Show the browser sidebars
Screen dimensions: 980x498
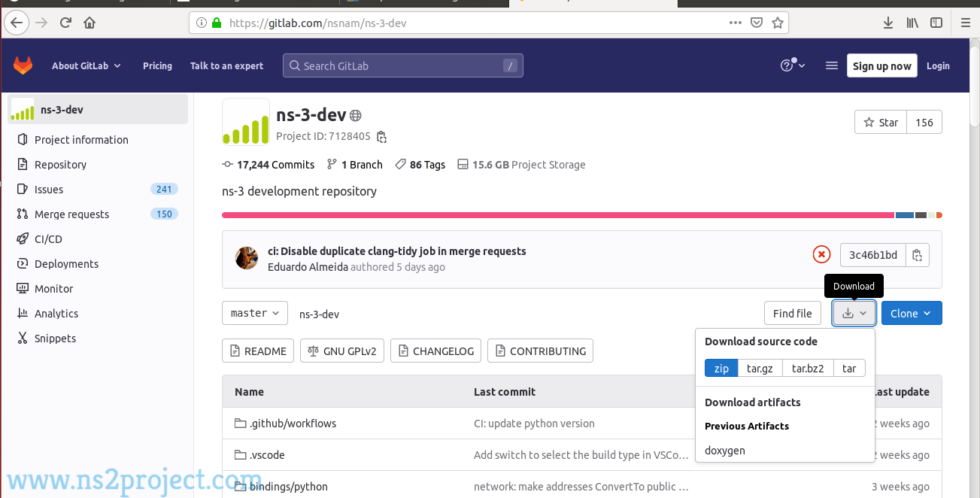point(936,23)
